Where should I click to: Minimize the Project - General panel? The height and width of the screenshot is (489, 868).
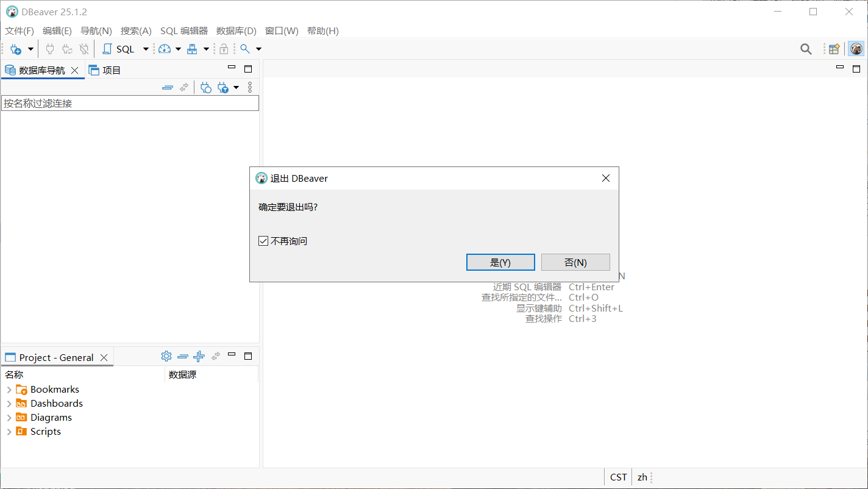pyautogui.click(x=232, y=354)
